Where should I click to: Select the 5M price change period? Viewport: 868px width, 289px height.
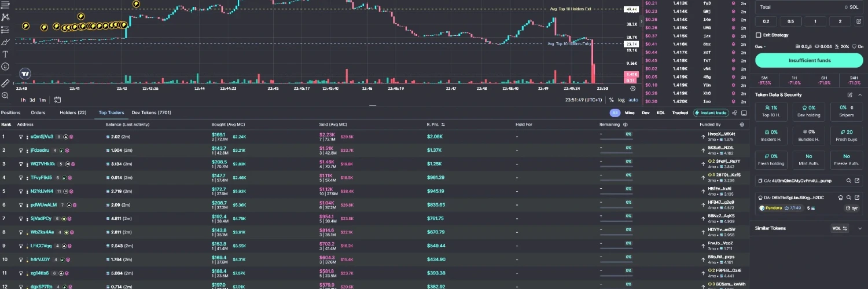[764, 80]
